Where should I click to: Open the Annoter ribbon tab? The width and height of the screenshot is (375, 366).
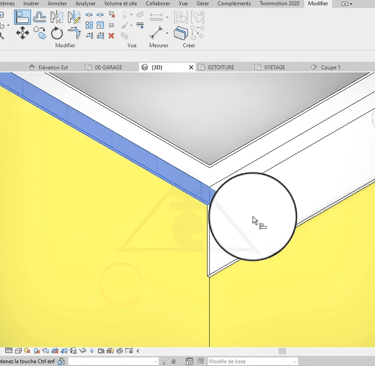57,3
